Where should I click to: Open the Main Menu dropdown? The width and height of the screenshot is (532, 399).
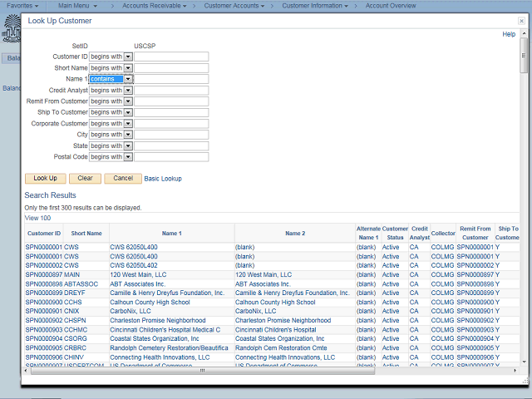(77, 6)
